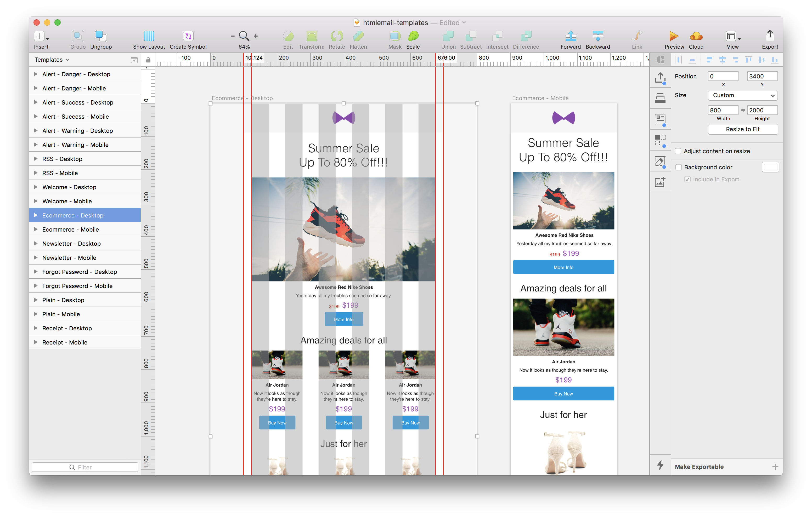Open the Templates page dropdown

[x=52, y=60]
